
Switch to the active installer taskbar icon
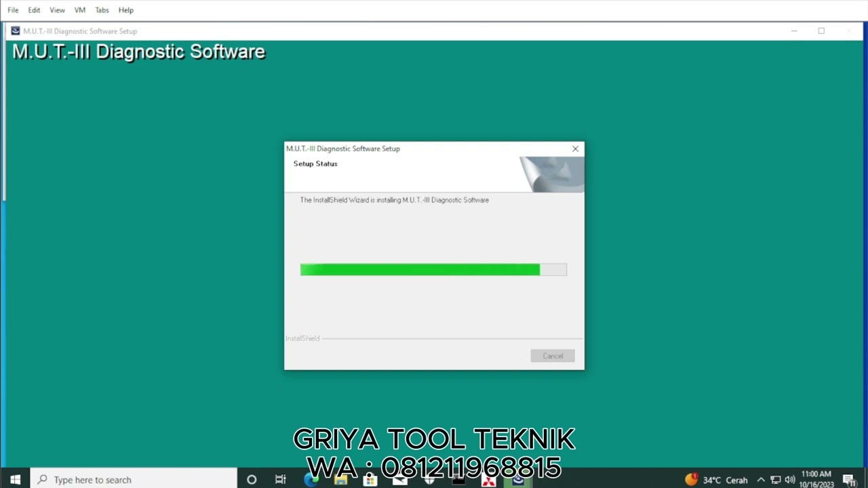click(x=518, y=480)
